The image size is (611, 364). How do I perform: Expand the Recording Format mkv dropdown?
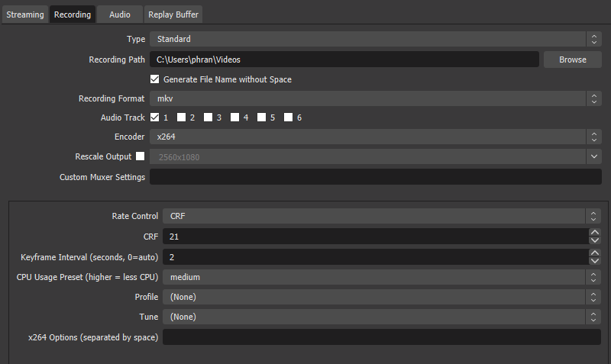point(375,98)
